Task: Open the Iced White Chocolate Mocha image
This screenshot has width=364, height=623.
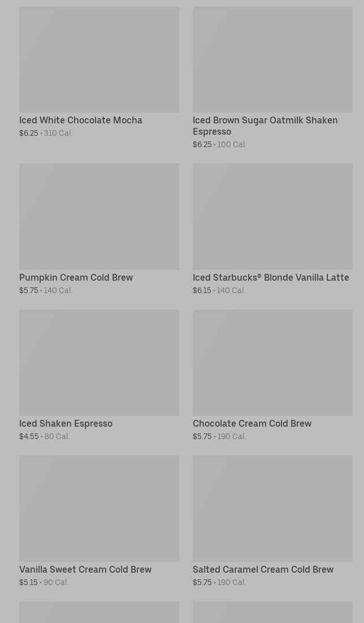Action: pyautogui.click(x=99, y=59)
